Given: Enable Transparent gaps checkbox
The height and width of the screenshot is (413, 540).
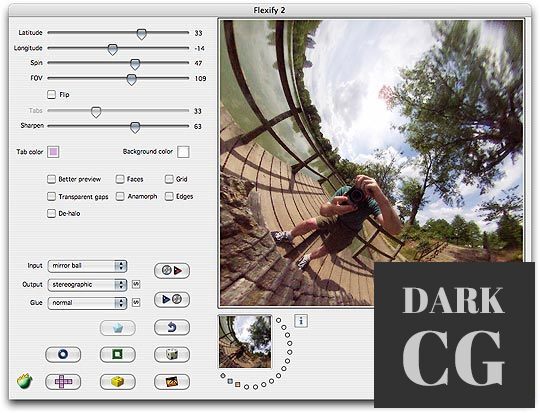Looking at the screenshot, I should [x=51, y=196].
